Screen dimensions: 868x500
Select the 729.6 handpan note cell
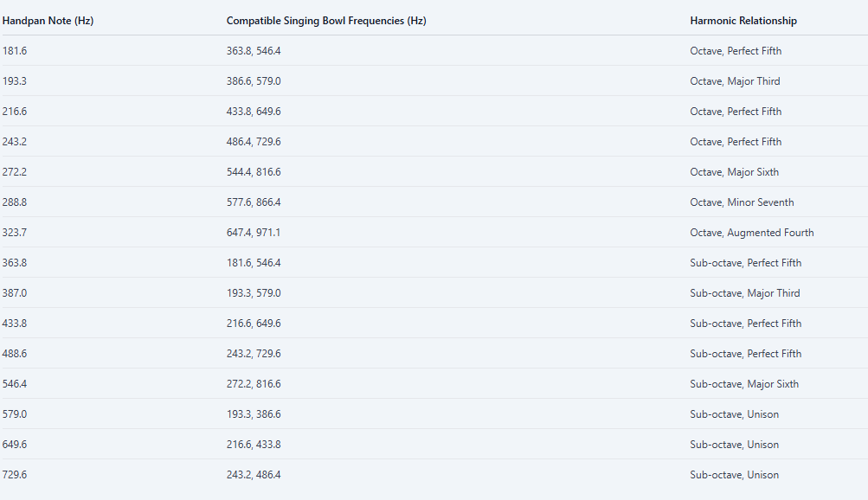tap(15, 475)
